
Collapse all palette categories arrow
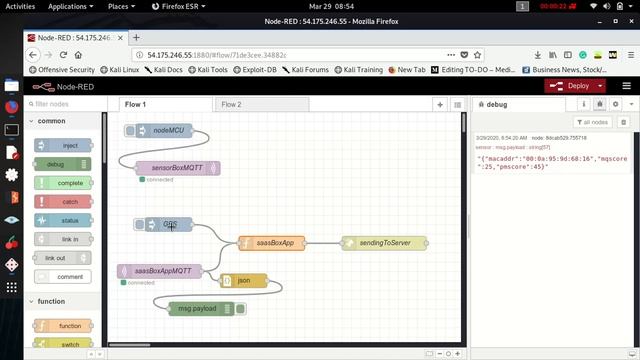coord(91,354)
